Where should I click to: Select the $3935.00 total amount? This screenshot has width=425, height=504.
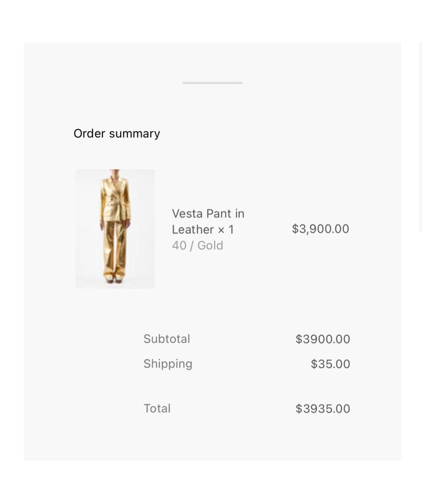point(323,409)
